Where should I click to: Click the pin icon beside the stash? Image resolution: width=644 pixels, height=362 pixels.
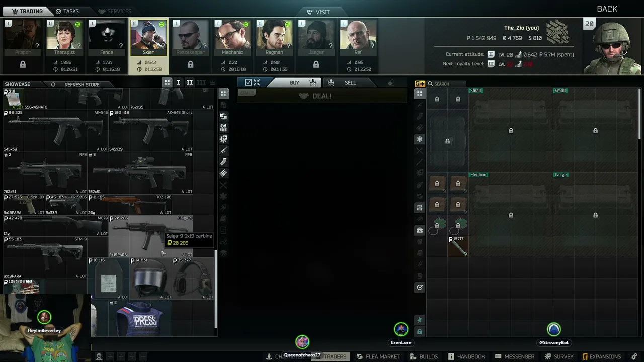tap(420, 320)
